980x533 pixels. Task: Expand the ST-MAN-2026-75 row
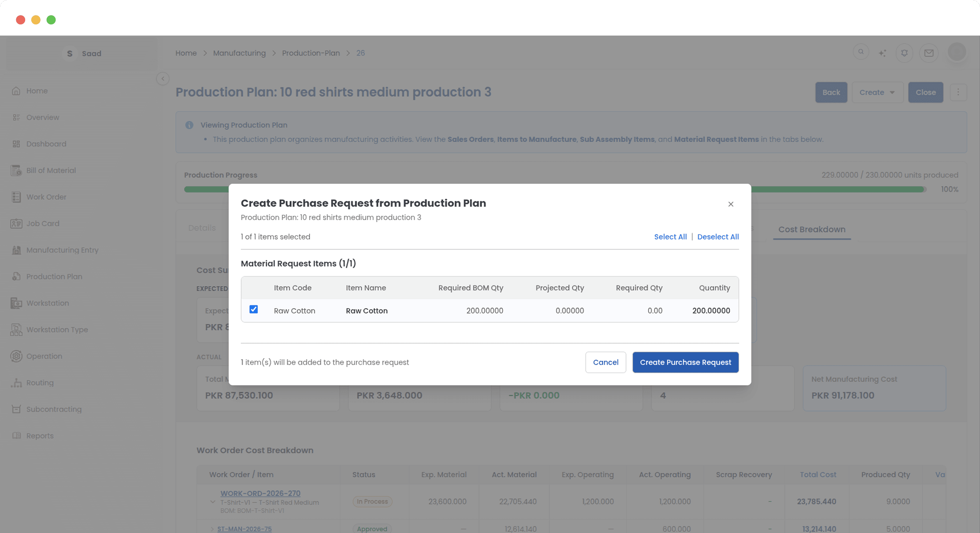click(x=212, y=529)
